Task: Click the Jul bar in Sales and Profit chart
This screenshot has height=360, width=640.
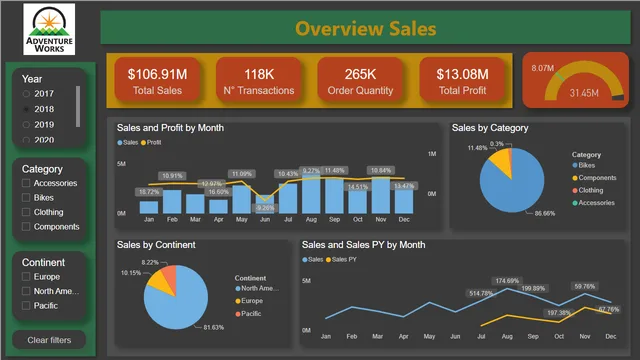Action: [288, 199]
